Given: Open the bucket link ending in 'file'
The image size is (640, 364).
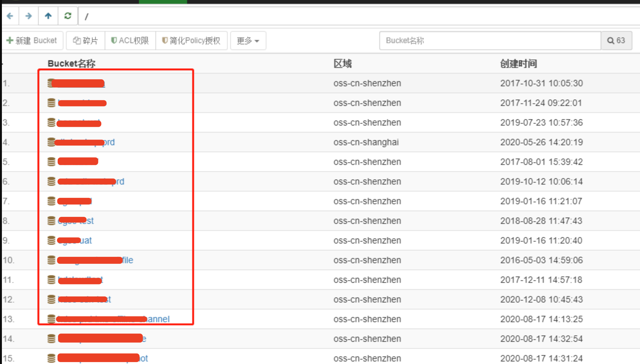Looking at the screenshot, I should click(x=95, y=260).
